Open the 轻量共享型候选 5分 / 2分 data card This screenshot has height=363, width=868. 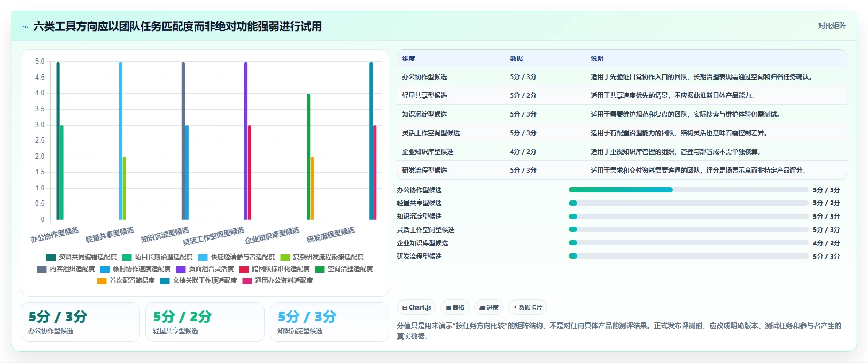[205, 322]
